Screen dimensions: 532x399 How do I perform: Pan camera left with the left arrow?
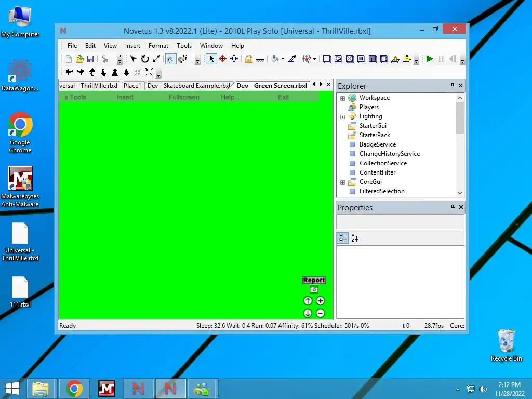(x=69, y=72)
